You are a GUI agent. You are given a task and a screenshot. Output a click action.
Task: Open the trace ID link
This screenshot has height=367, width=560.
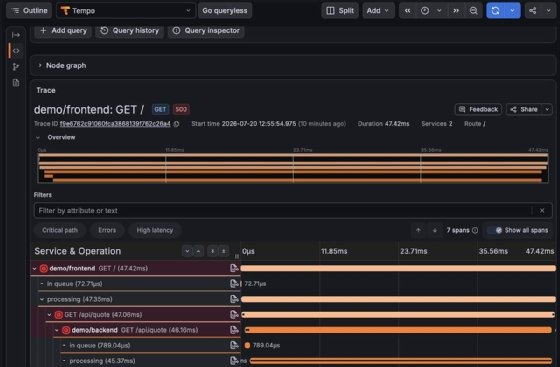(x=115, y=124)
